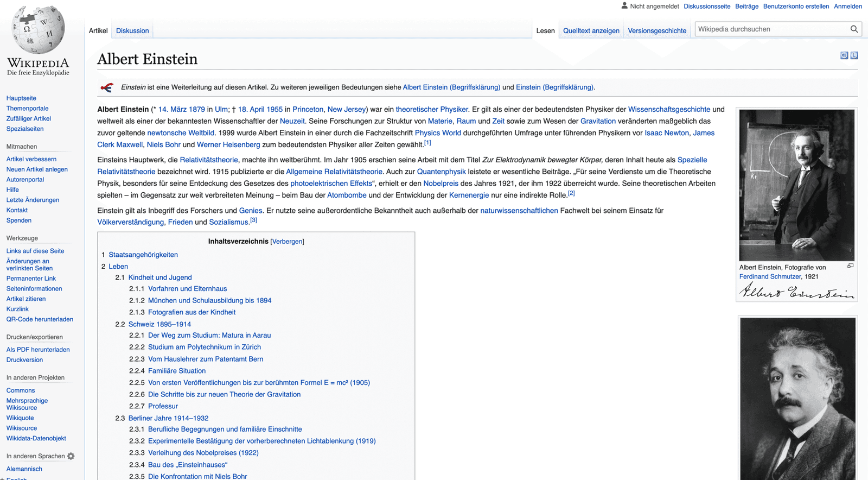Jump to 'Professur' contents entry
The width and height of the screenshot is (868, 480).
click(163, 406)
